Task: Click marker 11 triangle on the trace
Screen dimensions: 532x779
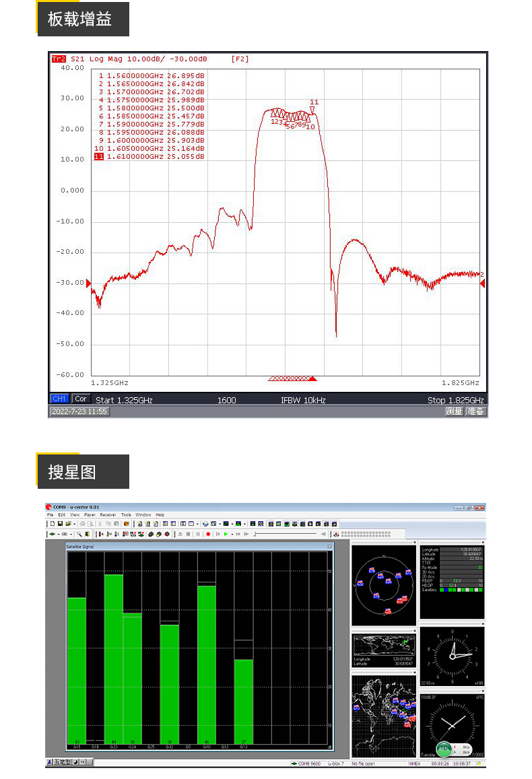Action: point(312,110)
